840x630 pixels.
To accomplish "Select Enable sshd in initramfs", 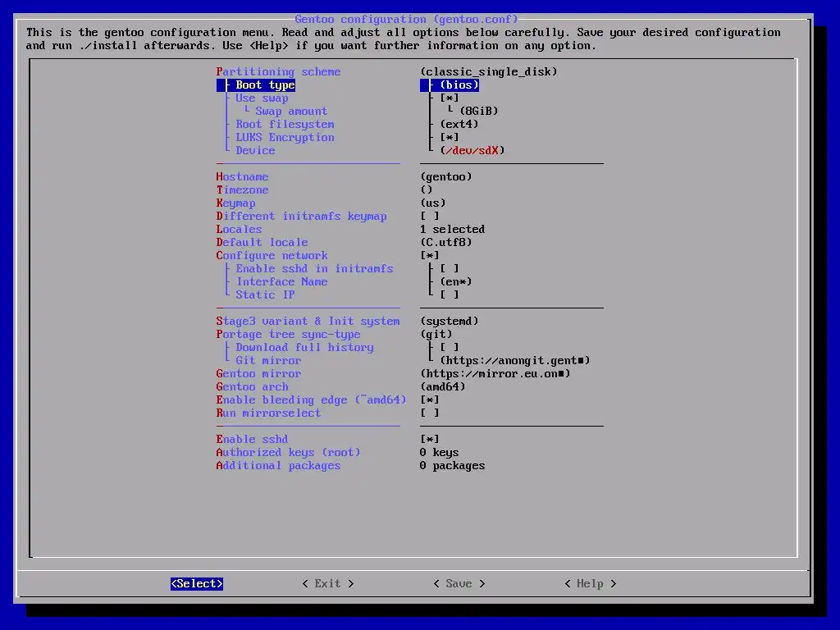I will (x=314, y=268).
